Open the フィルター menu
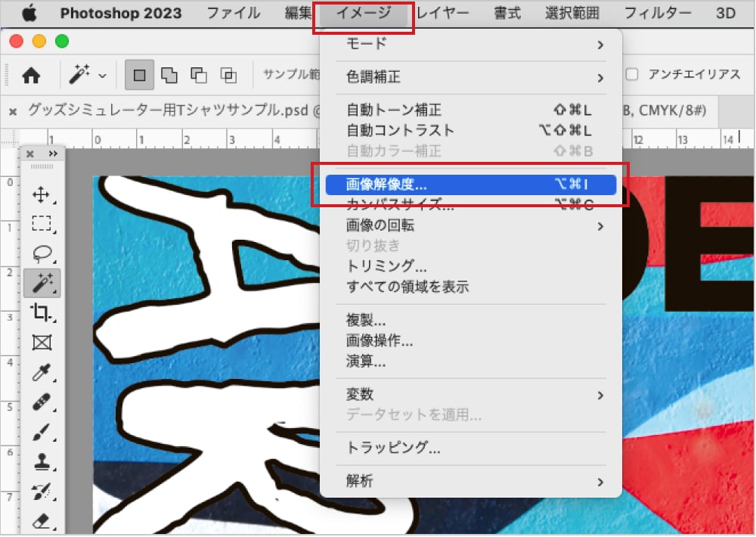Viewport: 756px width, 537px height. point(657,13)
